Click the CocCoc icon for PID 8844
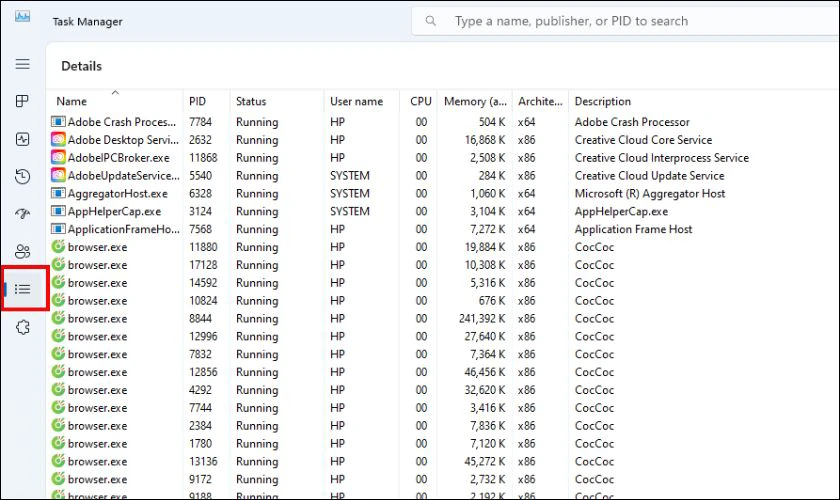 click(58, 318)
